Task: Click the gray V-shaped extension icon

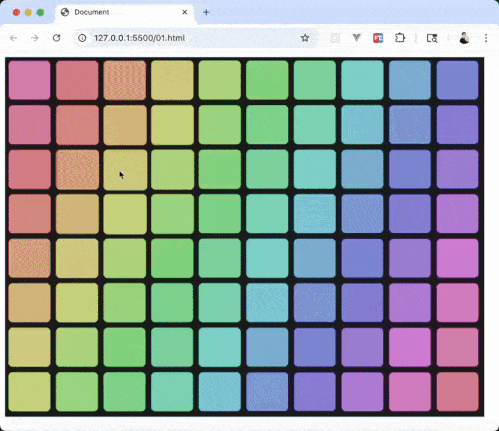Action: pyautogui.click(x=356, y=38)
